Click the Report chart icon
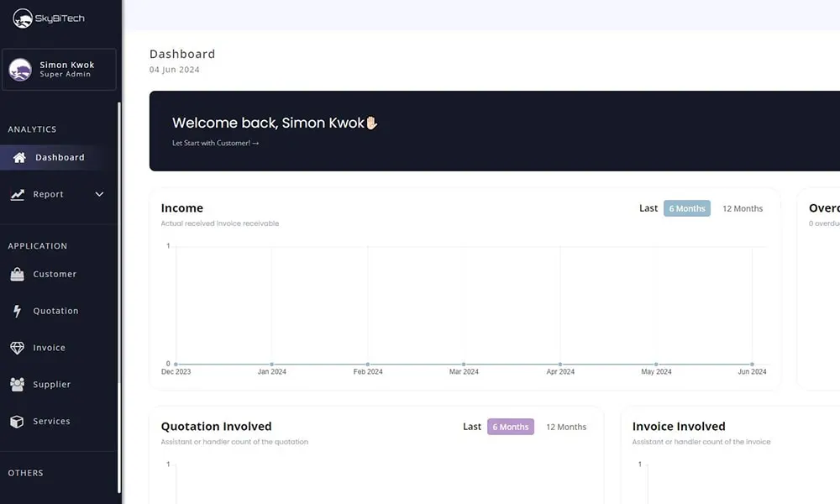This screenshot has width=840, height=504. click(18, 194)
